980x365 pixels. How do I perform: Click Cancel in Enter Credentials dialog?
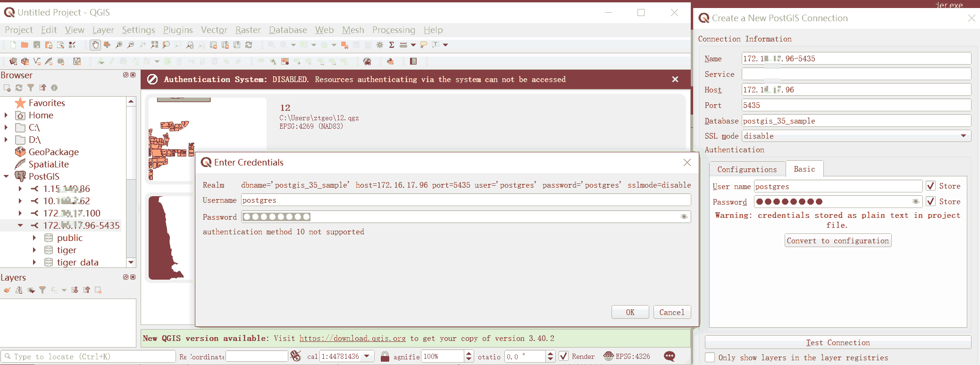coord(672,312)
